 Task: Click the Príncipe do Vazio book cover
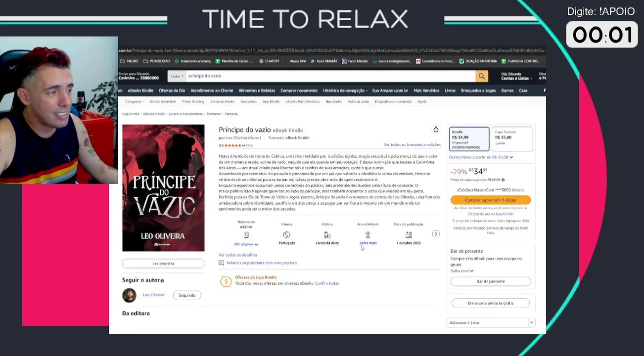[163, 188]
